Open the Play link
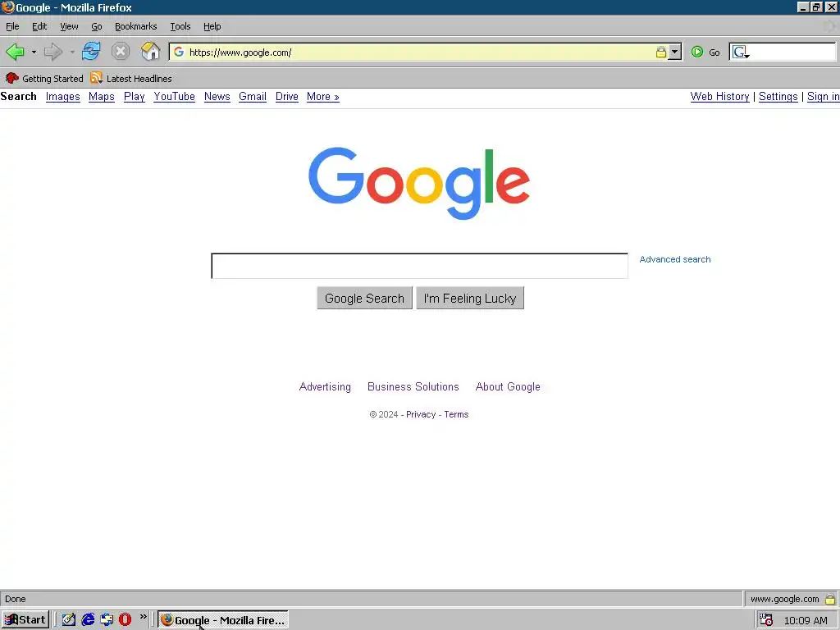 click(135, 97)
